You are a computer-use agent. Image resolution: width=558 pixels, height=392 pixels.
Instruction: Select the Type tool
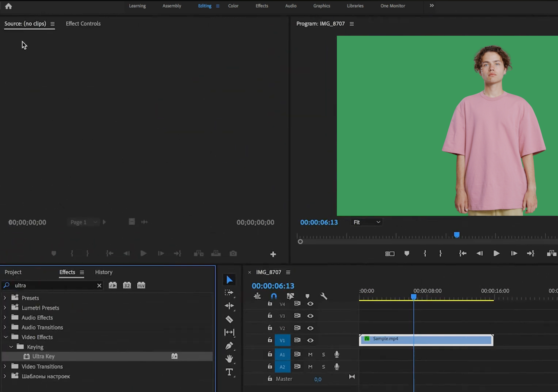(x=229, y=372)
